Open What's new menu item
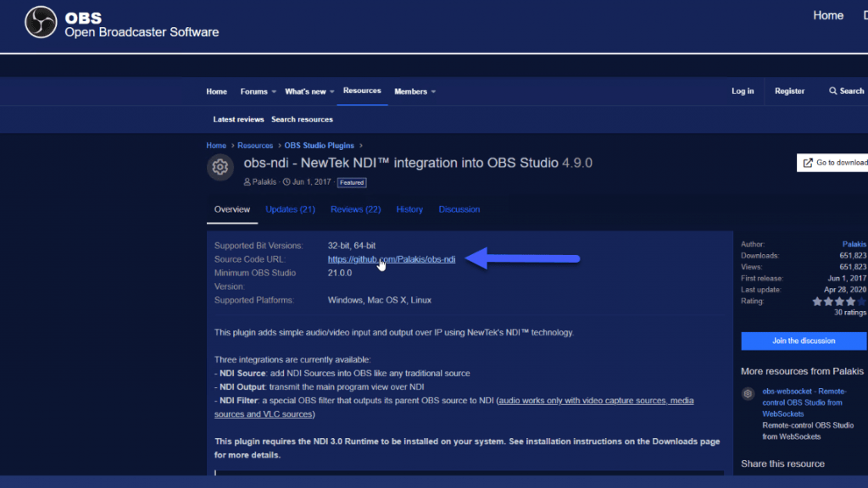 pyautogui.click(x=305, y=91)
